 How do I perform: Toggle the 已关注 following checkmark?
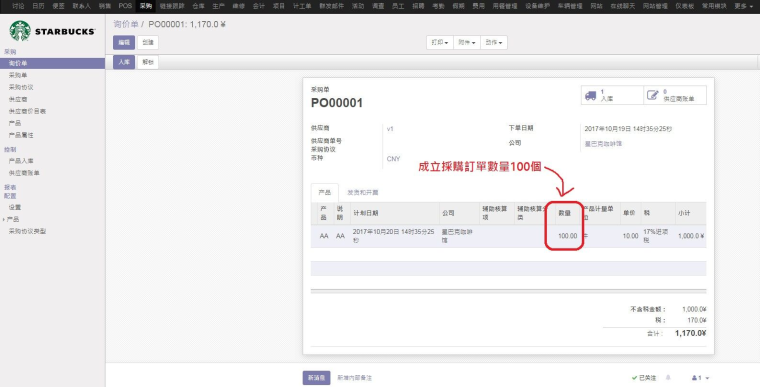point(644,377)
